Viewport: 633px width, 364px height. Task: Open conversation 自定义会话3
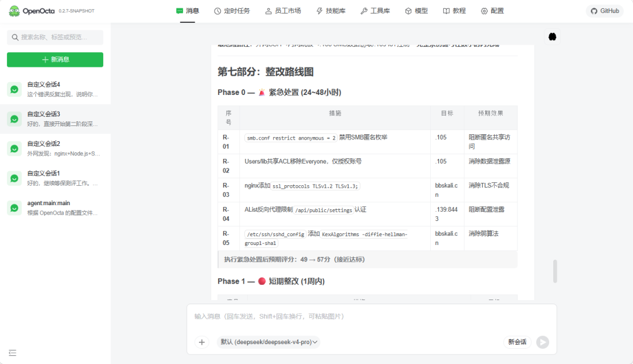(55, 119)
